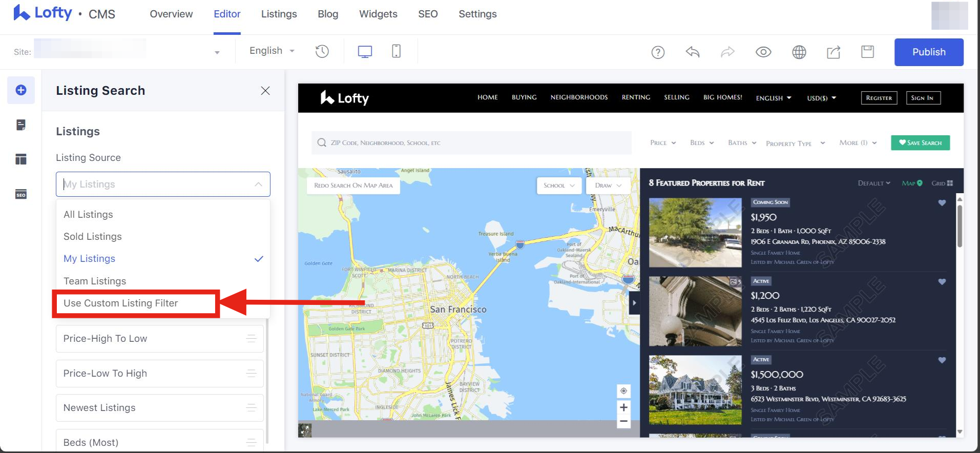Go to the Widgets tab
980x453 pixels.
click(378, 14)
